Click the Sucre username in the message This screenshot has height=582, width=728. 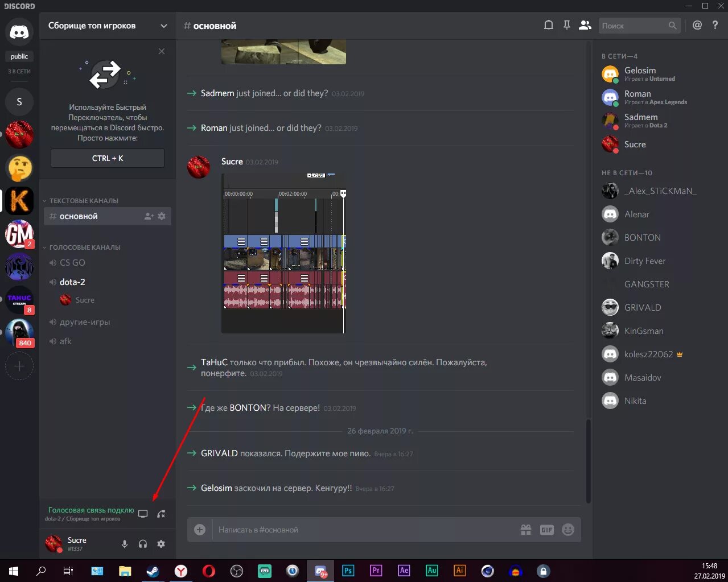pyautogui.click(x=232, y=162)
